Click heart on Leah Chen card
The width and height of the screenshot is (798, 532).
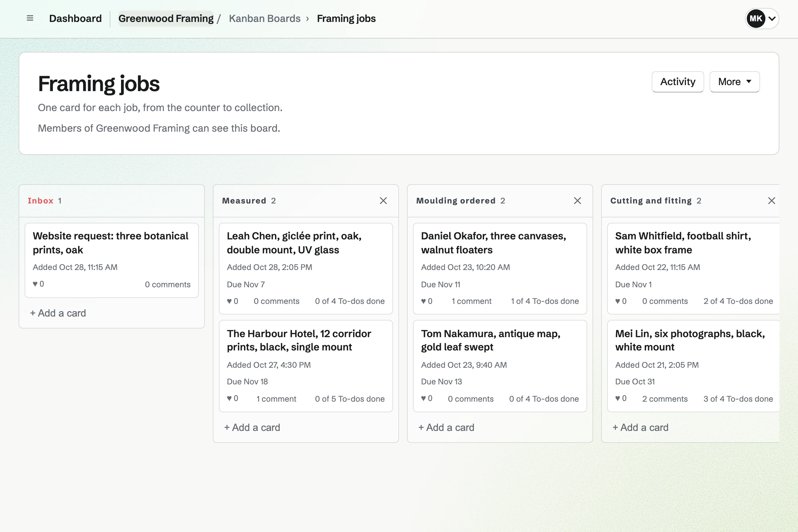[x=232, y=301]
